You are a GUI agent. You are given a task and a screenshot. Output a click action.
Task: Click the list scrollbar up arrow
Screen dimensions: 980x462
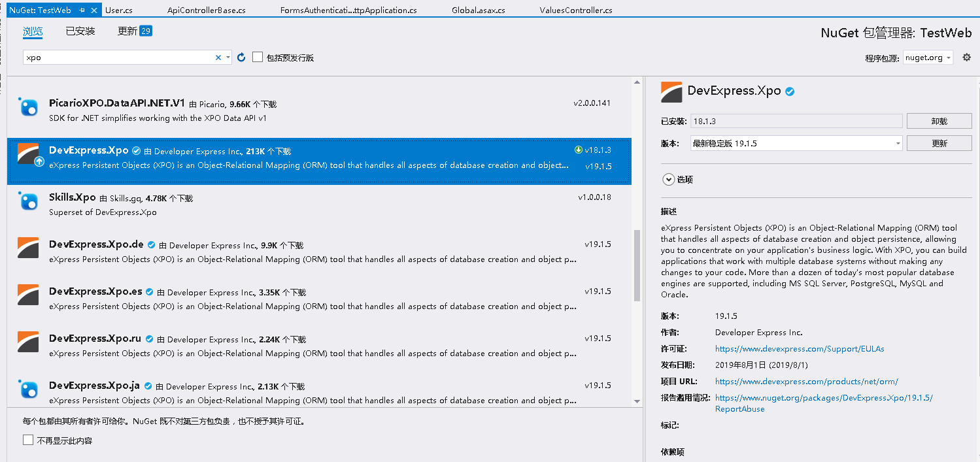click(637, 82)
